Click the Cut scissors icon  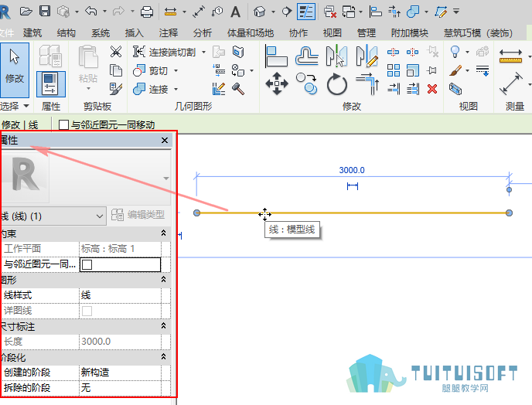tap(116, 52)
